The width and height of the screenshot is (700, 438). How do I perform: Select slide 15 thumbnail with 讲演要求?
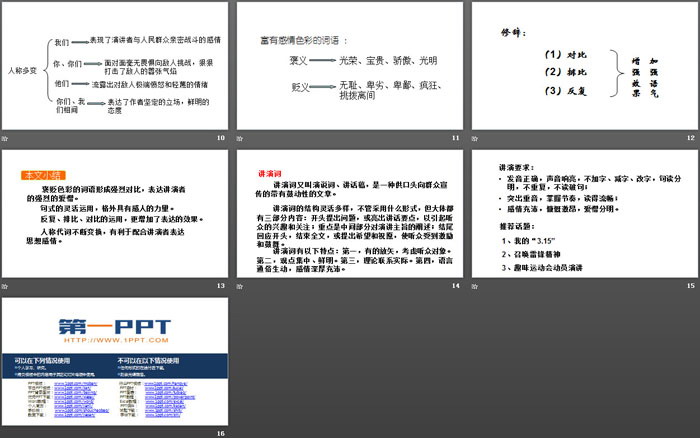pyautogui.click(x=584, y=213)
